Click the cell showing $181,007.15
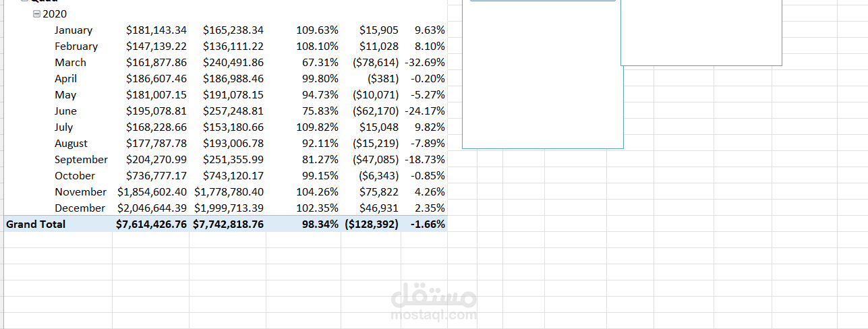This screenshot has height=329, width=868. point(156,95)
